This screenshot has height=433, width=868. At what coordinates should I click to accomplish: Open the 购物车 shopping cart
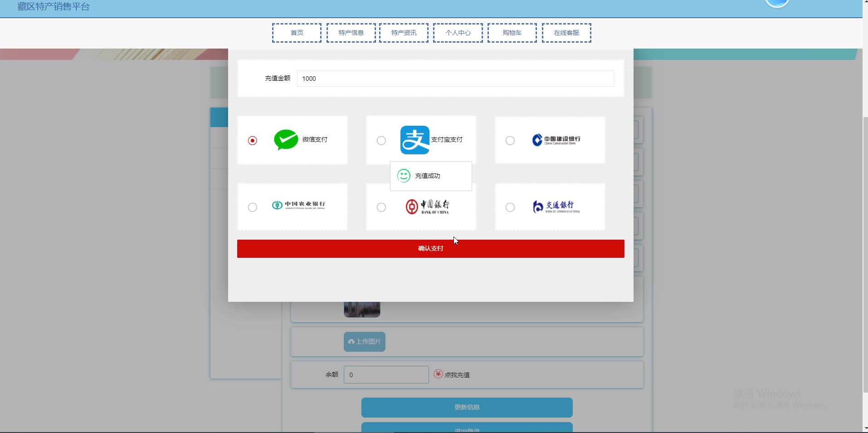coord(512,33)
